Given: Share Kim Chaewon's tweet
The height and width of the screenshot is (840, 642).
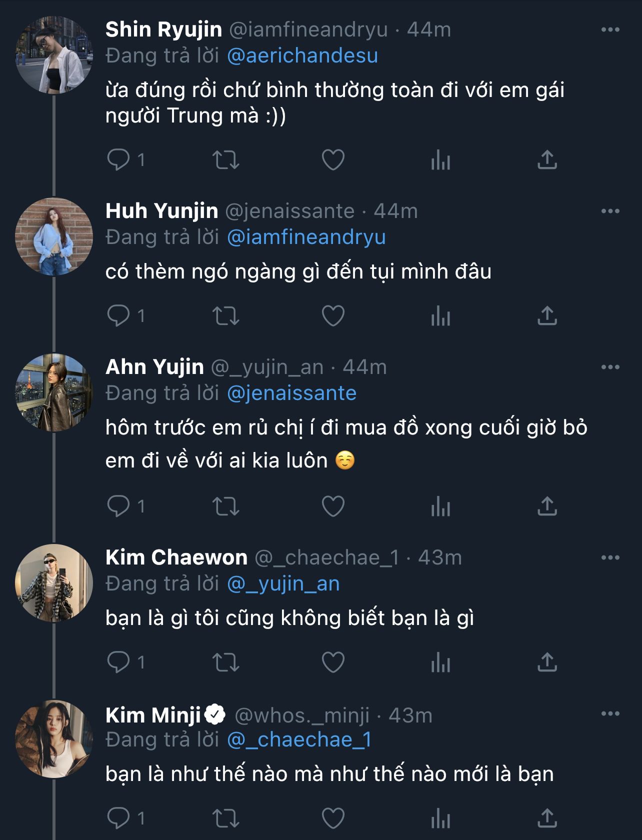Looking at the screenshot, I should click(x=547, y=662).
